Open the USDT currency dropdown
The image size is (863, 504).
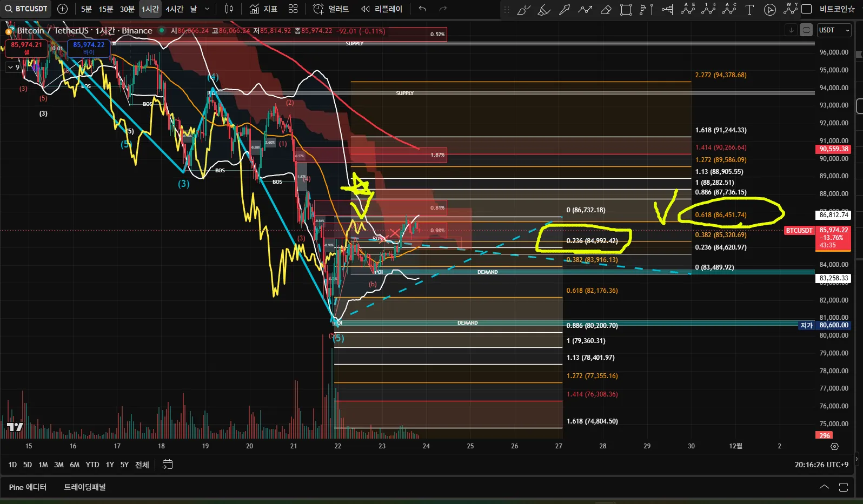pyautogui.click(x=834, y=30)
